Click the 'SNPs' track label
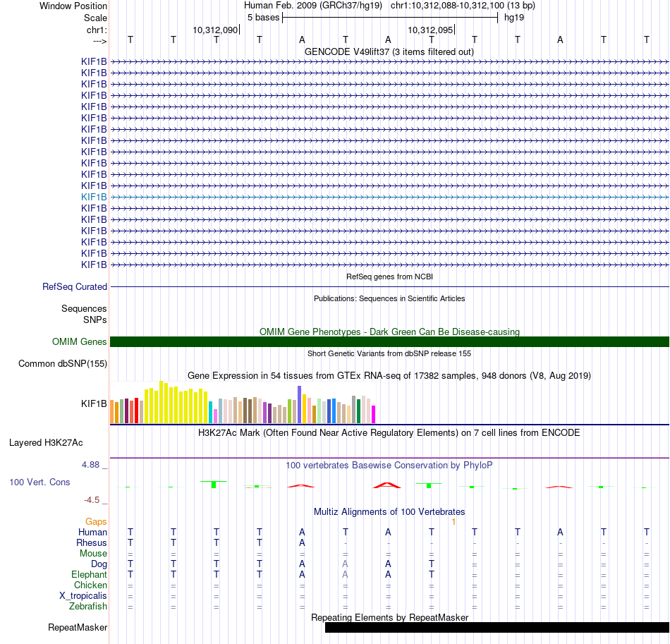This screenshot has width=670, height=644. 95,320
